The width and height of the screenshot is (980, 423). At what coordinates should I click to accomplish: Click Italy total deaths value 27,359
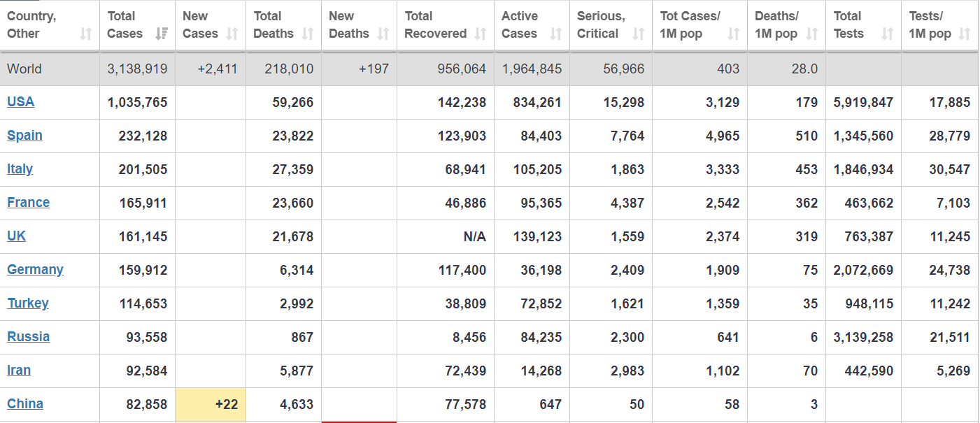[x=292, y=169]
